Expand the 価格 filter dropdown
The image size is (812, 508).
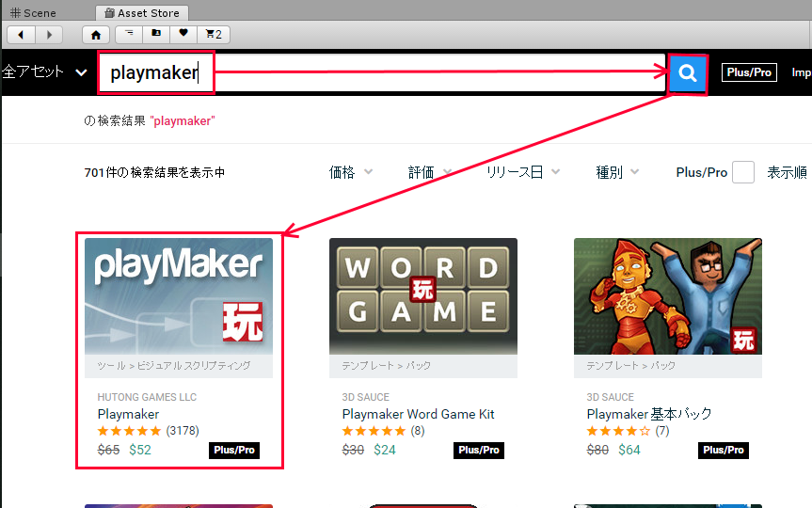click(351, 172)
